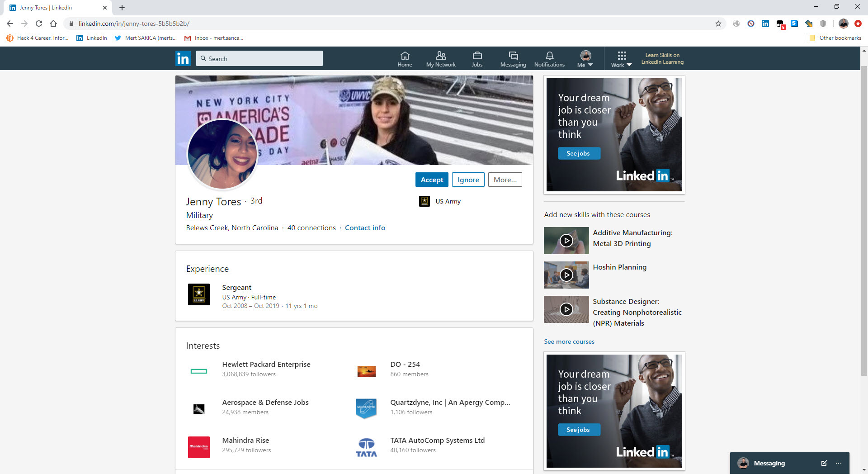Screen dimensions: 868x474
Task: Open Messaging from the top navigation
Action: point(513,59)
